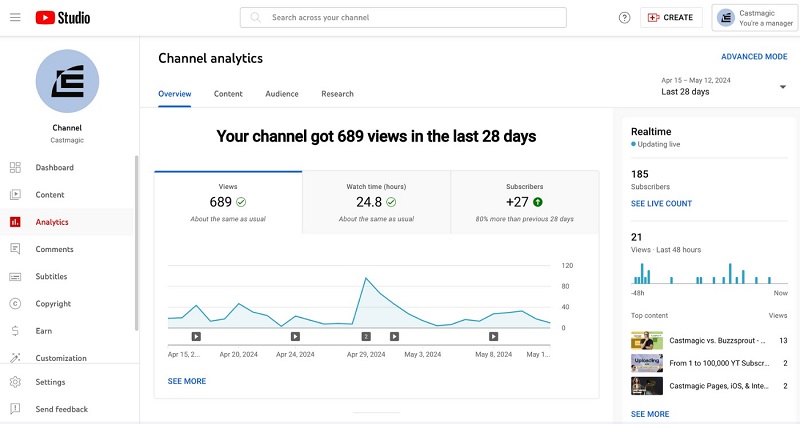
Task: Open Castmagic Pages, iOS video thumbnail
Action: (647, 386)
